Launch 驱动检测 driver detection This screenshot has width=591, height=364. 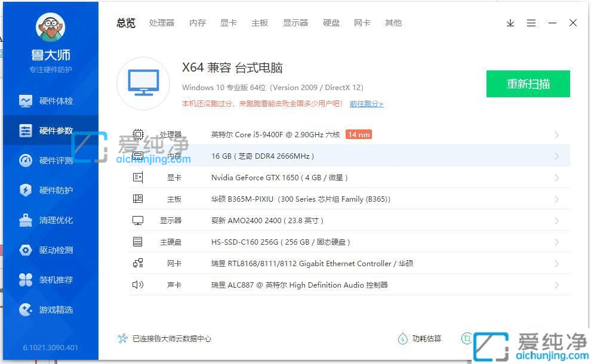[x=50, y=249]
